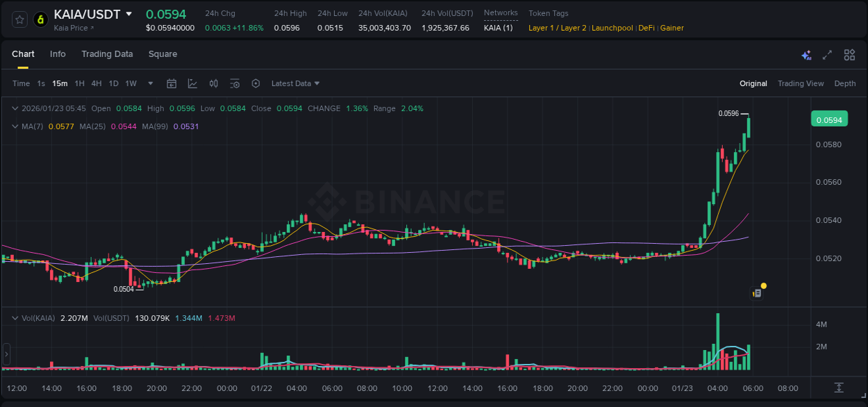Change the chart style type
Image resolution: width=868 pixels, height=407 pixels.
tap(192, 83)
